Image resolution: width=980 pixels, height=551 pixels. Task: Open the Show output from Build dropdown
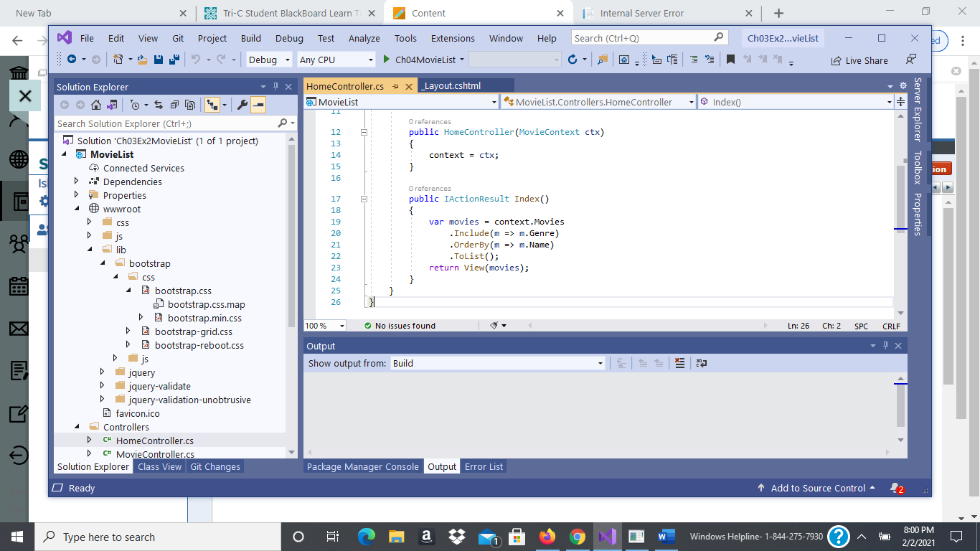coord(498,363)
